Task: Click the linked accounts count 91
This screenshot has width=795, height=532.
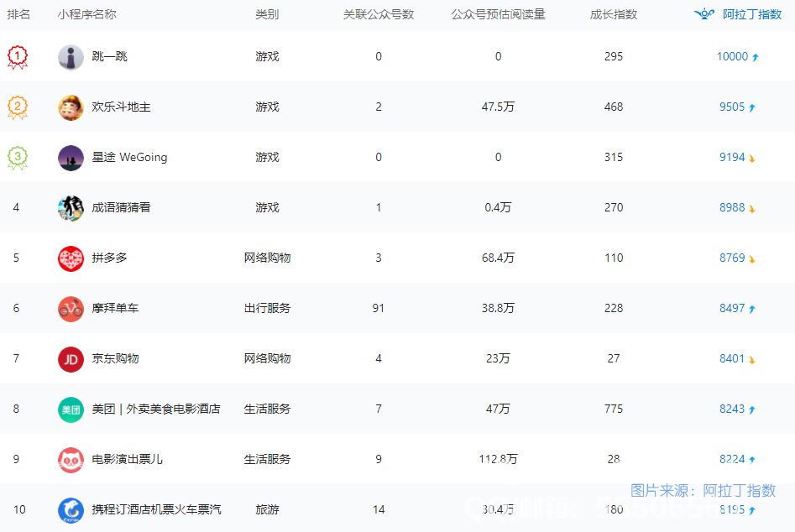Action: tap(379, 308)
